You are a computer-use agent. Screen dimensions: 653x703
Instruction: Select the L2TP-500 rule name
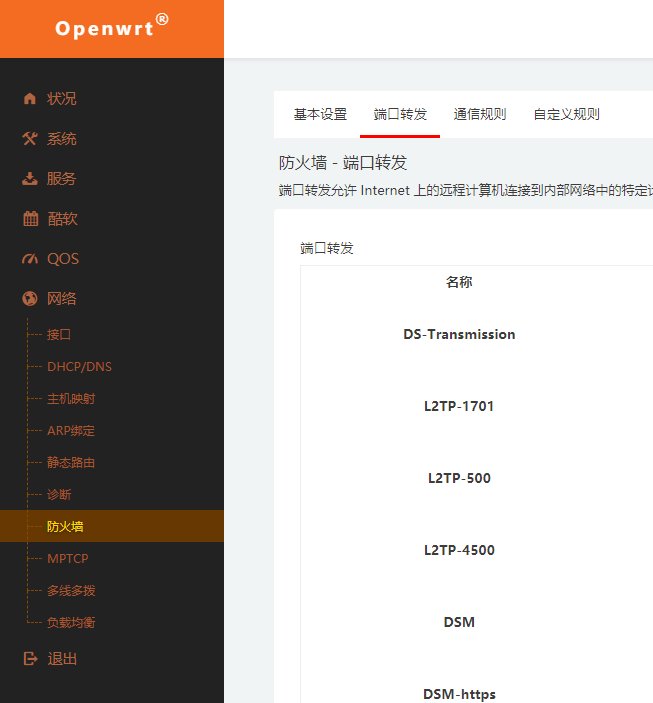(459, 478)
